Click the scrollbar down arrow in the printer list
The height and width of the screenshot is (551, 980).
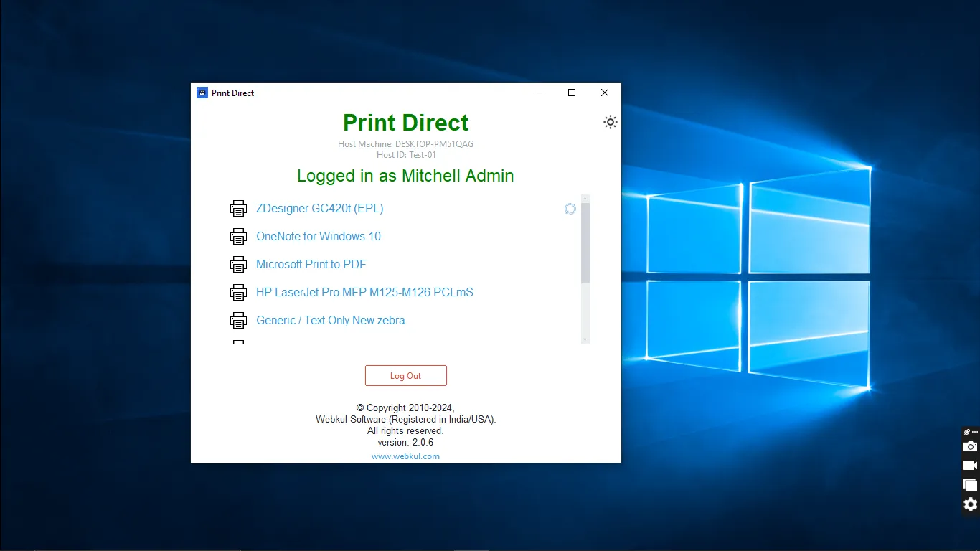click(585, 339)
